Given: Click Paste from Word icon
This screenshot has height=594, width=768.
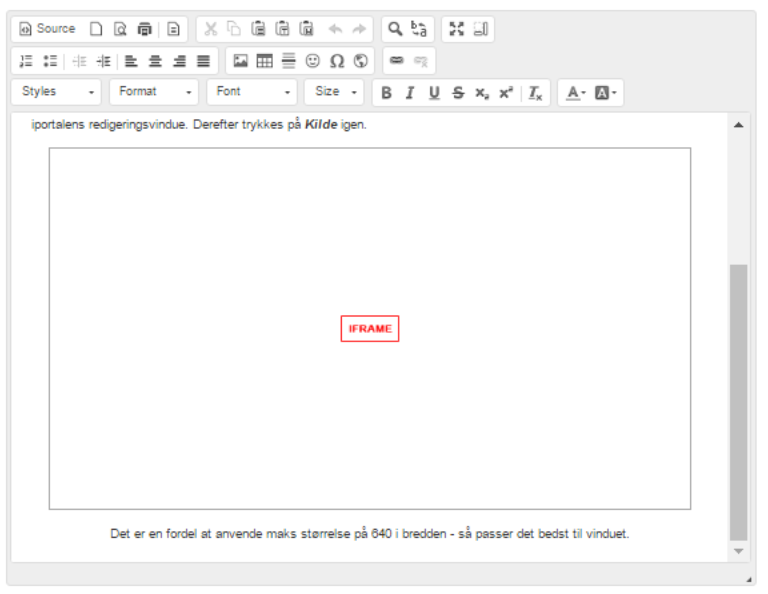Looking at the screenshot, I should click(x=306, y=29).
